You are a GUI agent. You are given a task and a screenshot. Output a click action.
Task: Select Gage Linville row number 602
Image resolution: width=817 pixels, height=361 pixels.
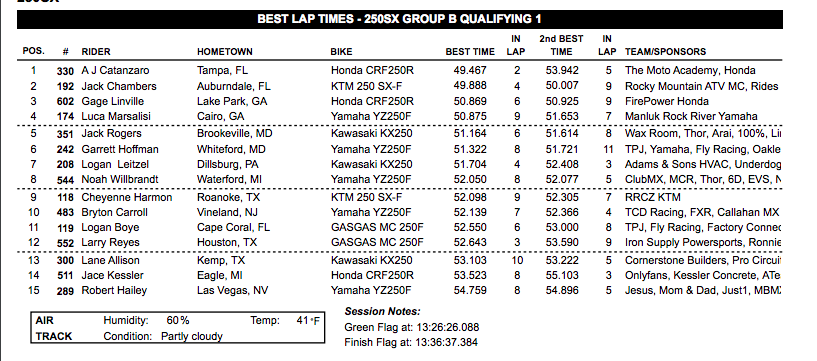coord(65,102)
